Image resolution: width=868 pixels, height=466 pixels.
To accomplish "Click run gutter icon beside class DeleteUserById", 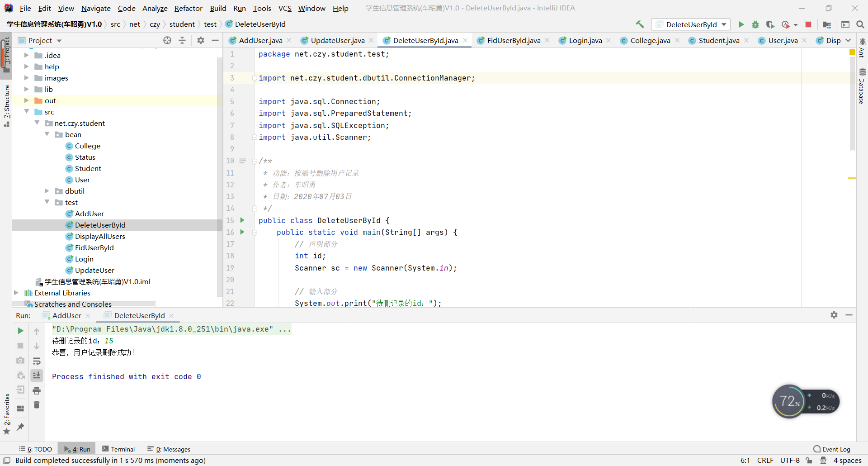I will point(242,220).
